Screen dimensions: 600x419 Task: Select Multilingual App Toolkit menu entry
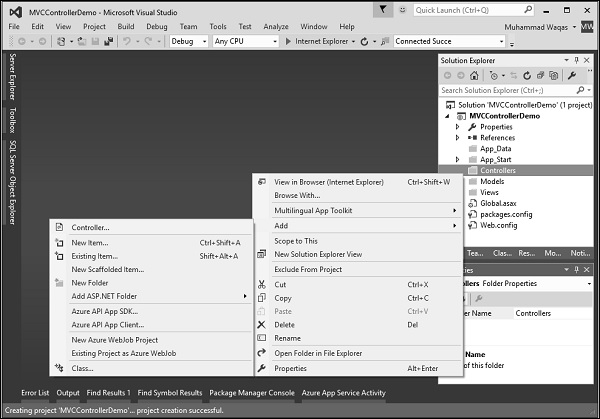(x=357, y=210)
